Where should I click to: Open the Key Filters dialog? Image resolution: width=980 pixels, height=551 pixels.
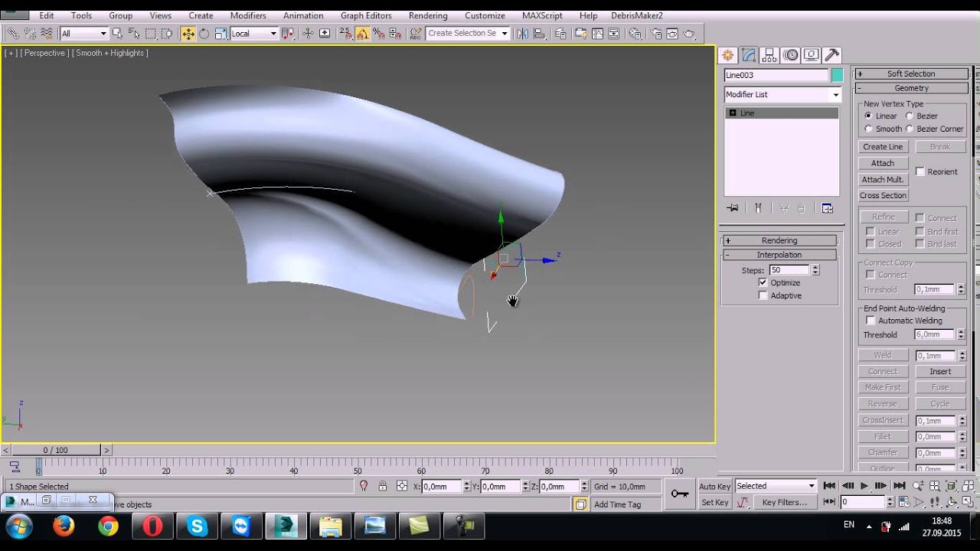(x=784, y=502)
